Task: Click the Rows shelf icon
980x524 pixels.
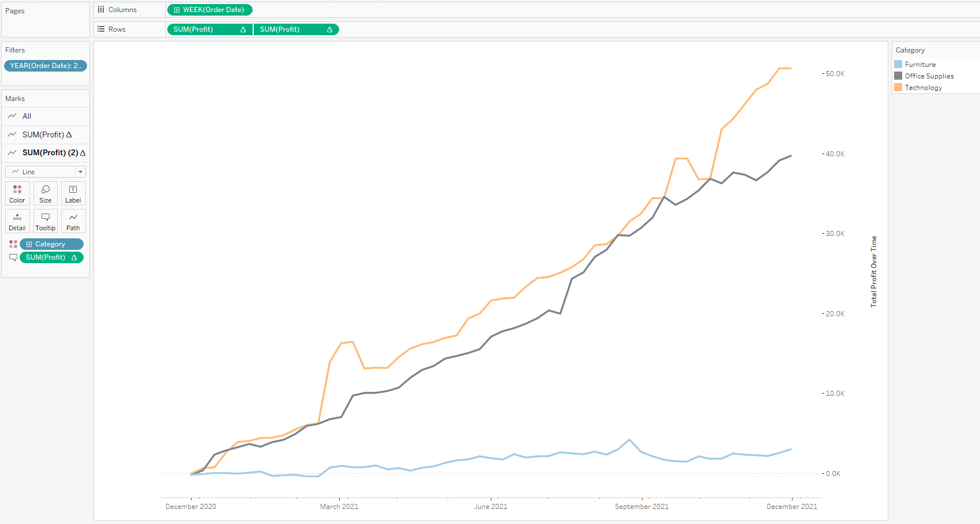Action: pyautogui.click(x=101, y=29)
